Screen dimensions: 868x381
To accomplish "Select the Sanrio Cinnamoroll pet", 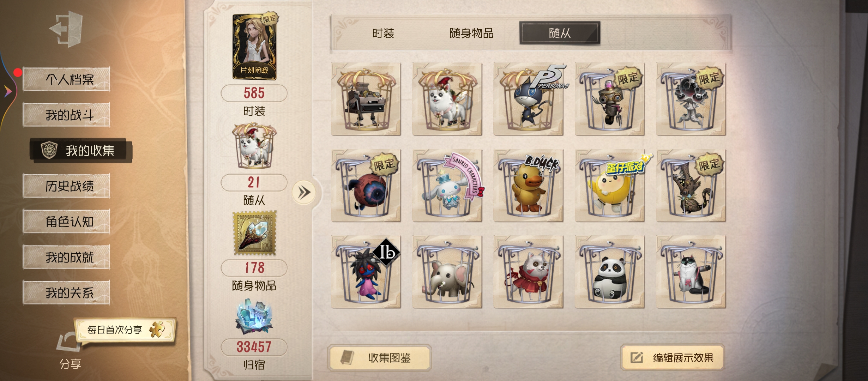I will click(x=447, y=186).
